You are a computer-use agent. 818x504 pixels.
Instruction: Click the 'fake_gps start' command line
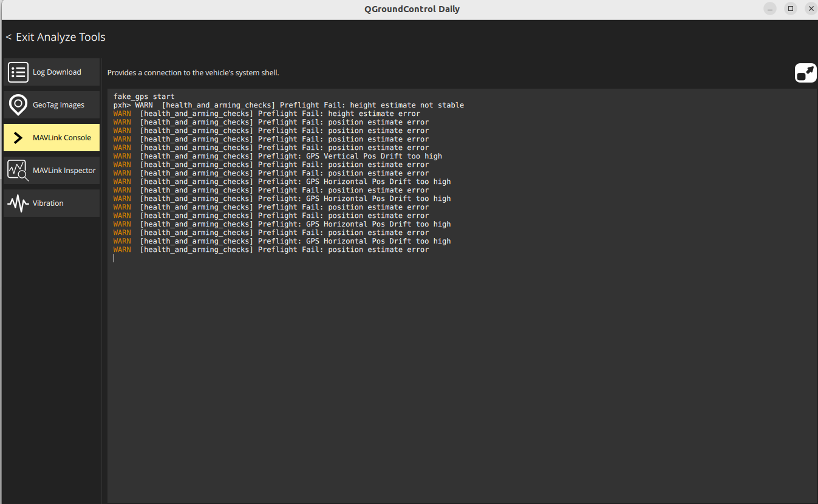pos(144,97)
